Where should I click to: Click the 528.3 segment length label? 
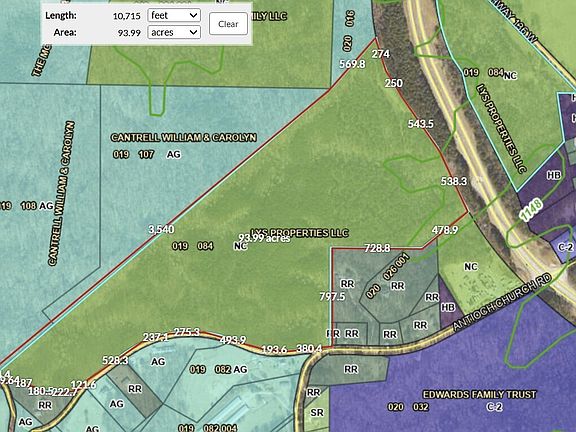(x=115, y=360)
